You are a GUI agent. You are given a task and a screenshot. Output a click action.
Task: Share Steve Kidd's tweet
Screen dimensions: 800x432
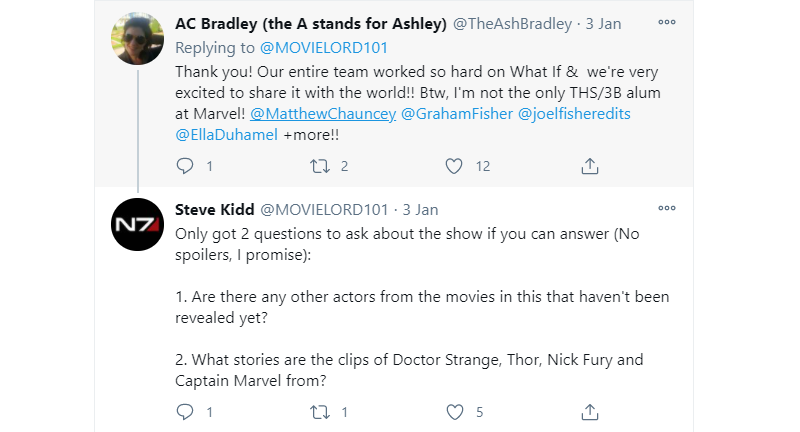click(590, 411)
